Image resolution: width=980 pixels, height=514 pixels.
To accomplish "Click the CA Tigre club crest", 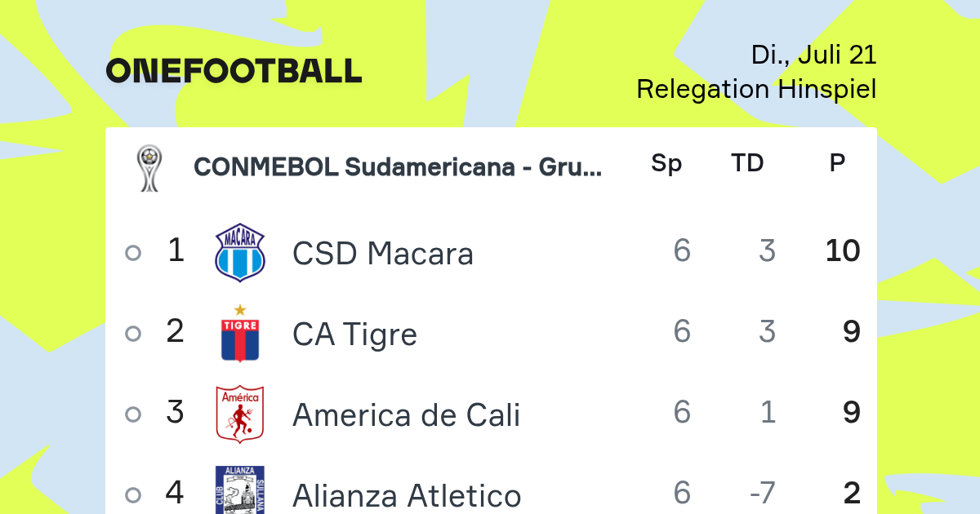I will tap(239, 333).
